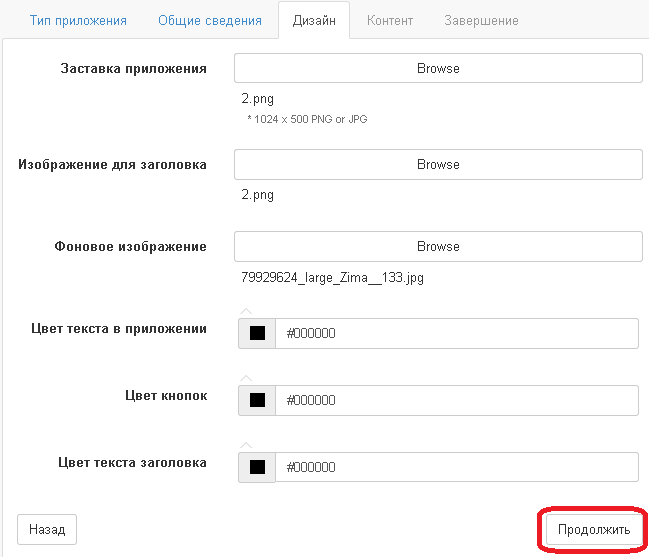Open the Тип приложения tab
The height and width of the screenshot is (557, 649).
click(78, 20)
